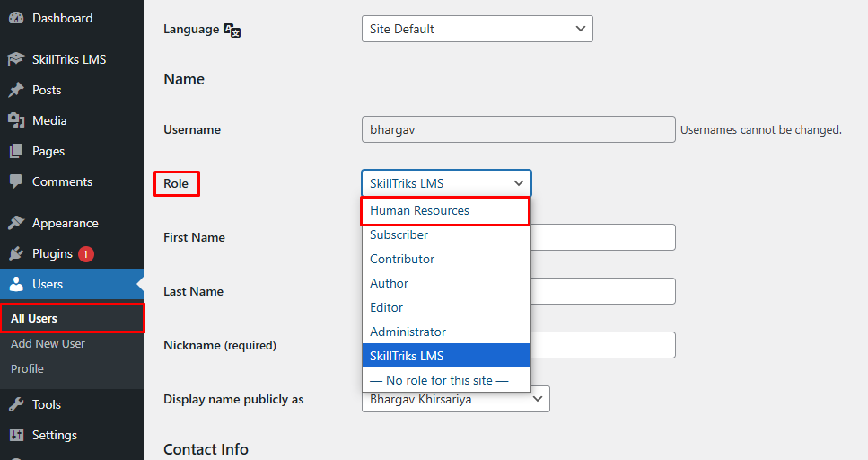Expand the Language Site Default dropdown
Viewport: 868px width, 460px height.
[x=478, y=29]
